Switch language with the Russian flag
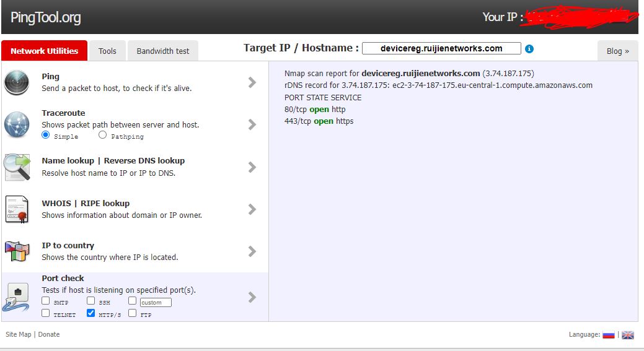The height and width of the screenshot is (351, 644). click(608, 335)
